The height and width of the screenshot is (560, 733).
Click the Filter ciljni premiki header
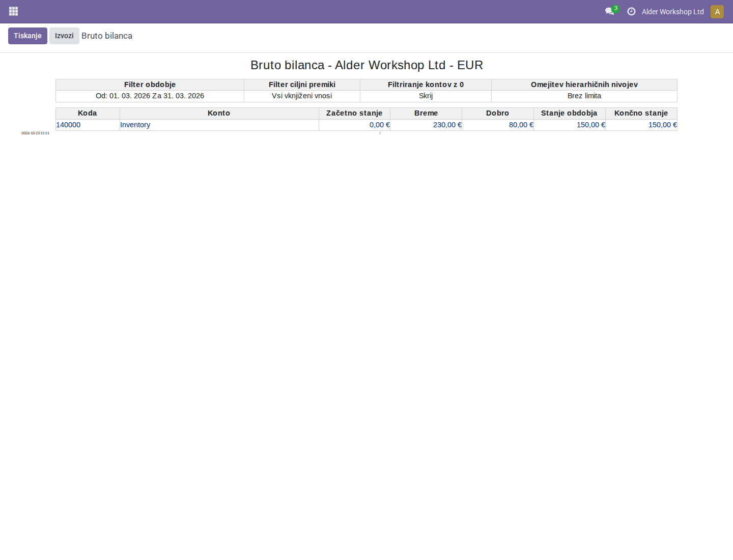click(302, 85)
